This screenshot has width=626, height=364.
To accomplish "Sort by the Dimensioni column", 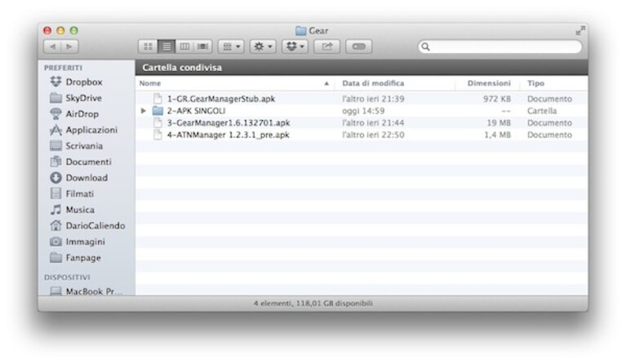I will [489, 83].
